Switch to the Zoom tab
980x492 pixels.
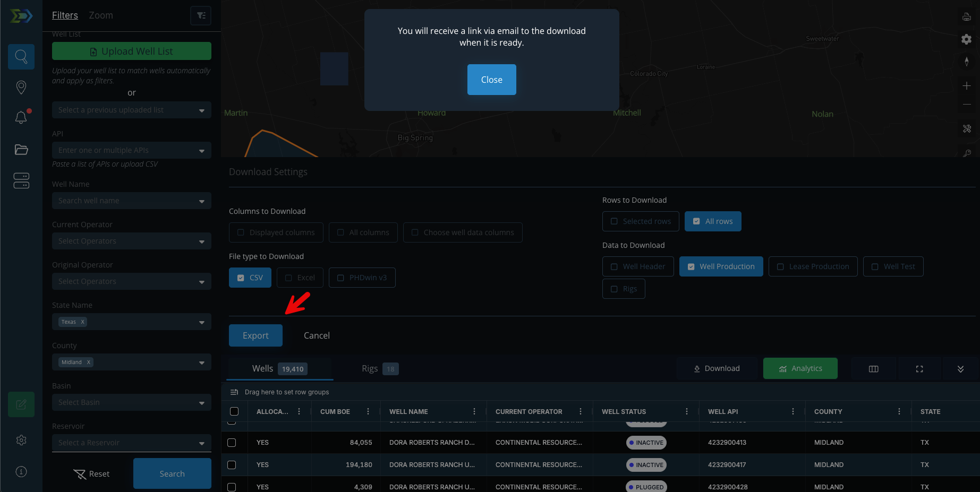coord(101,15)
